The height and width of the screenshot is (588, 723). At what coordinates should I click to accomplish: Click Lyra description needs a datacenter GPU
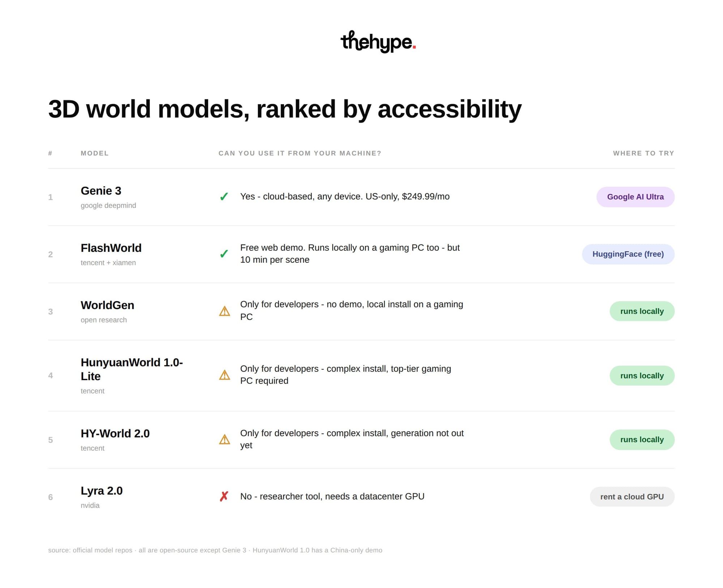click(332, 496)
